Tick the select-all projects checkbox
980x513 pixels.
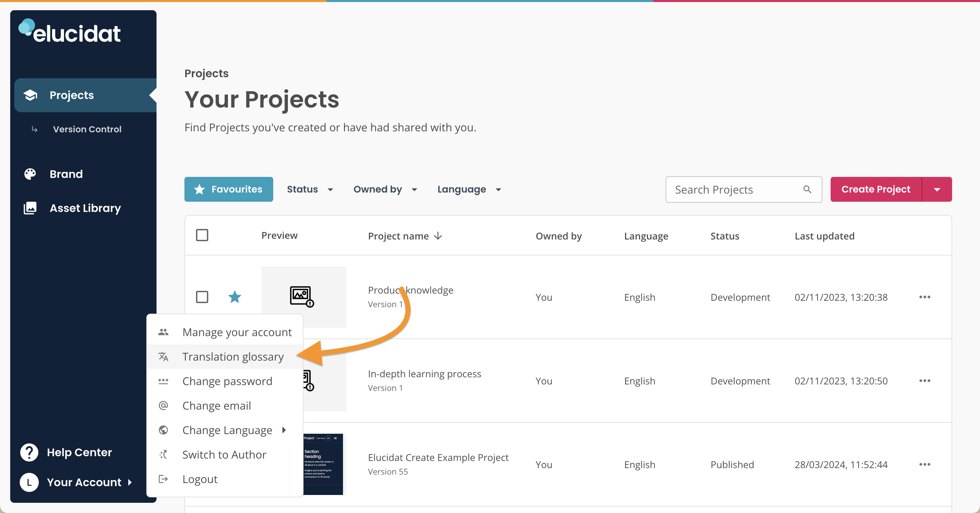(x=202, y=235)
